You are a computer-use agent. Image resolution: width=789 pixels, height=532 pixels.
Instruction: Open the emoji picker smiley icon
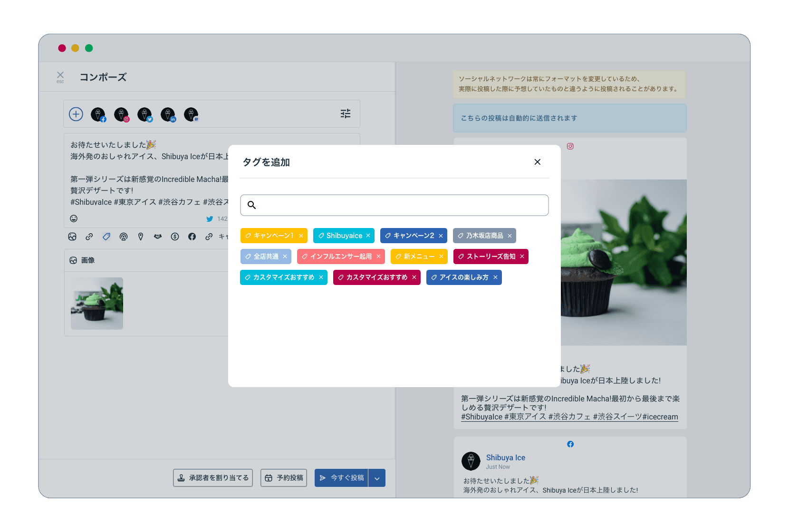pos(74,218)
